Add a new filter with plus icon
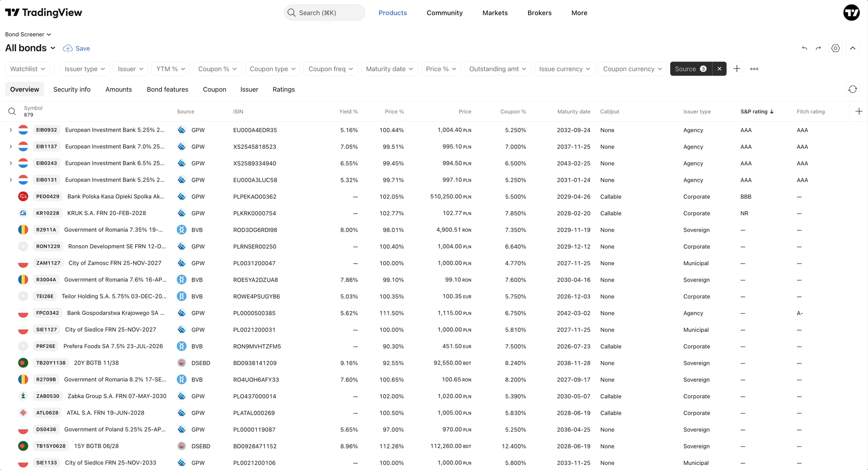 pyautogui.click(x=737, y=69)
